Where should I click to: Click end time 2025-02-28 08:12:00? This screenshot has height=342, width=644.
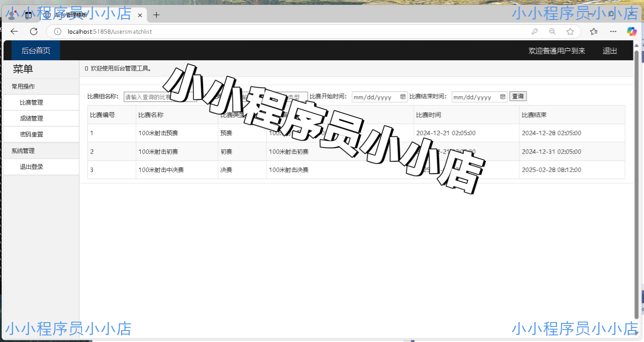coord(572,170)
